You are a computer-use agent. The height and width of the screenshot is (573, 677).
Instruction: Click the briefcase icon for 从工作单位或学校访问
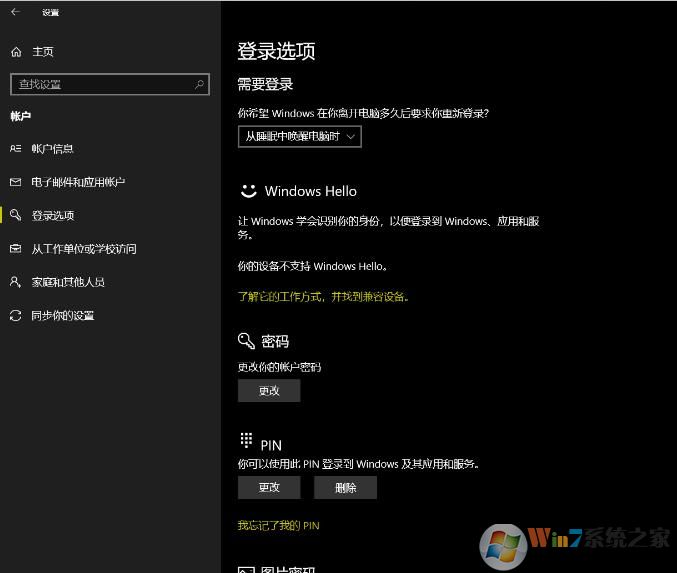click(16, 248)
